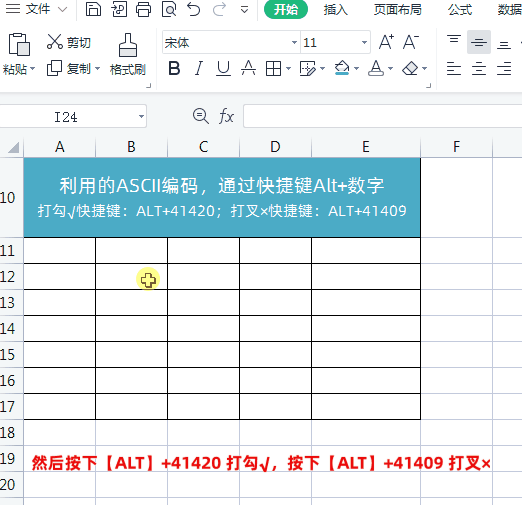Click the 复制 copy button
This screenshot has width=522, height=505.
pos(69,68)
